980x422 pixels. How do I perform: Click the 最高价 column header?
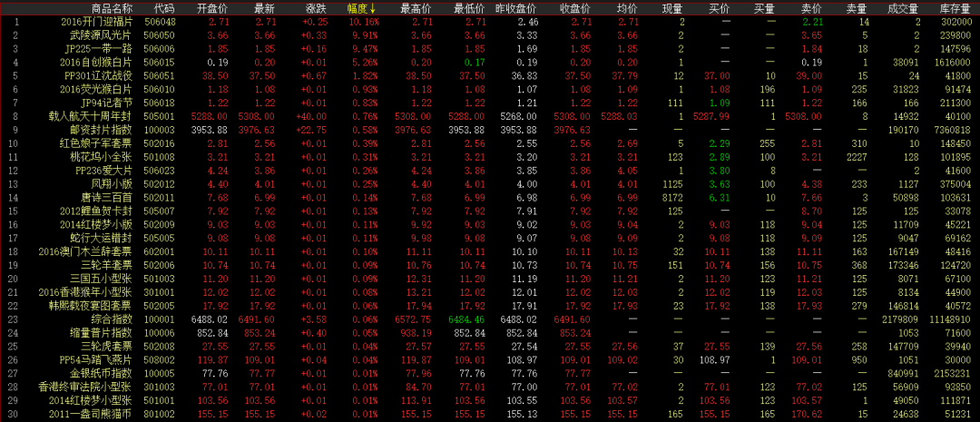[415, 8]
